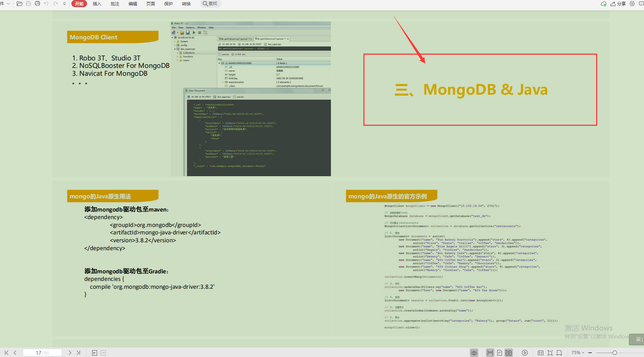The width and height of the screenshot is (644, 357).
Task: Click the Undo arrow icon
Action: 46,4
